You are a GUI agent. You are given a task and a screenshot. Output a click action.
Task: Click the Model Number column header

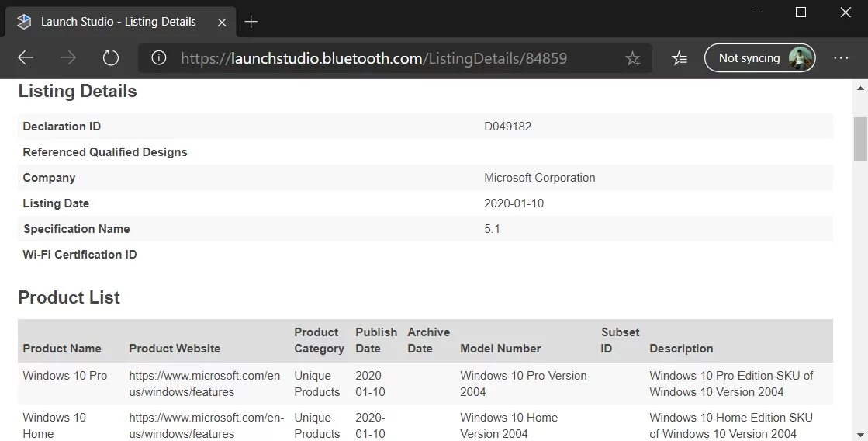pyautogui.click(x=500, y=349)
